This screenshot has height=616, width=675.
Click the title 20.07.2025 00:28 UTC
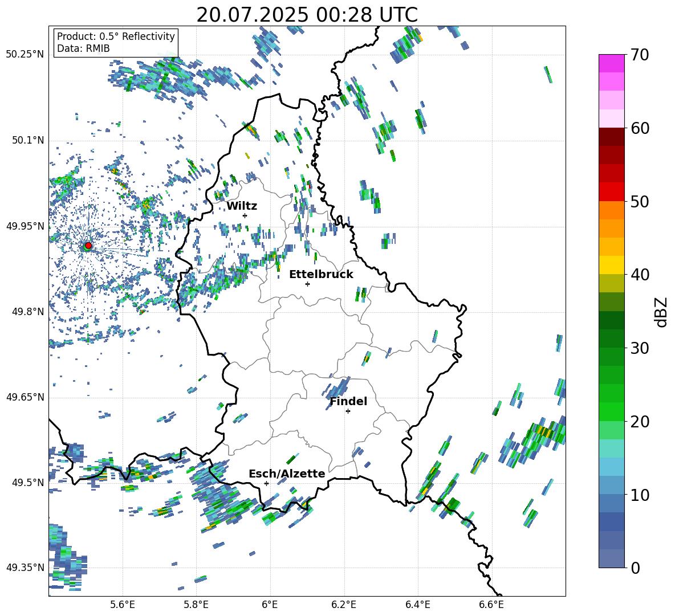click(307, 15)
